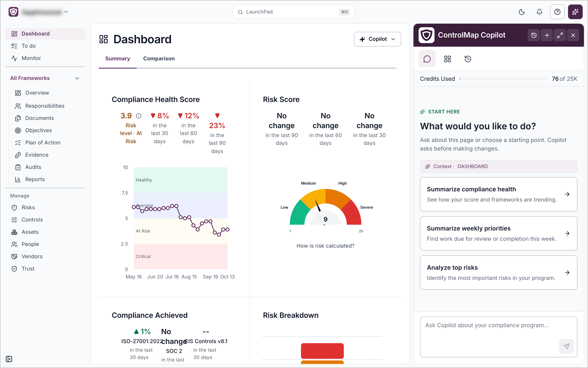Select the Copilot history tab below header

click(468, 59)
